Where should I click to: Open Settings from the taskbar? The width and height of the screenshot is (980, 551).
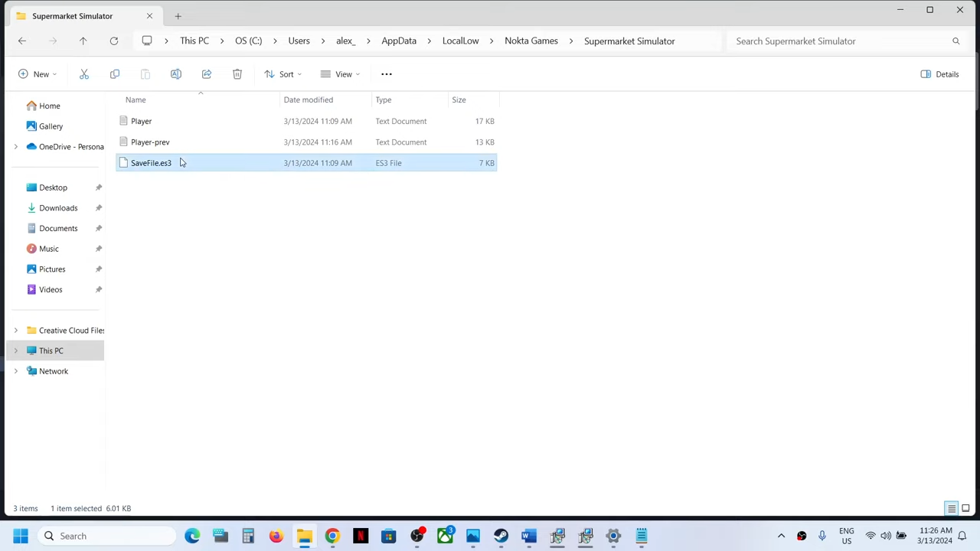[613, 536]
